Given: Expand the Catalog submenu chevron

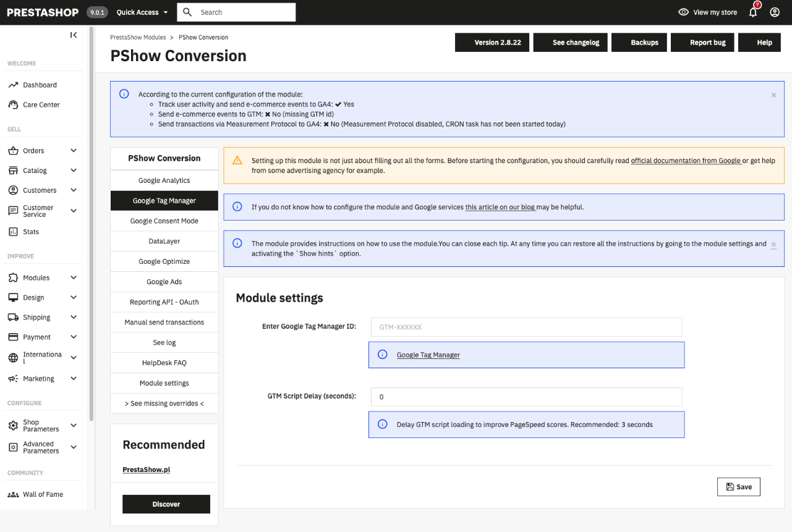Looking at the screenshot, I should 74,171.
